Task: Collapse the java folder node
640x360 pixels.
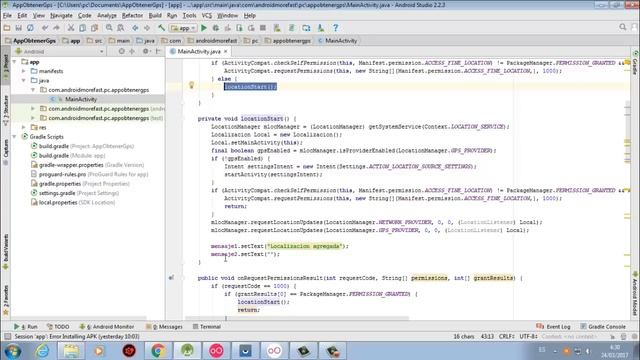Action: (x=24, y=80)
